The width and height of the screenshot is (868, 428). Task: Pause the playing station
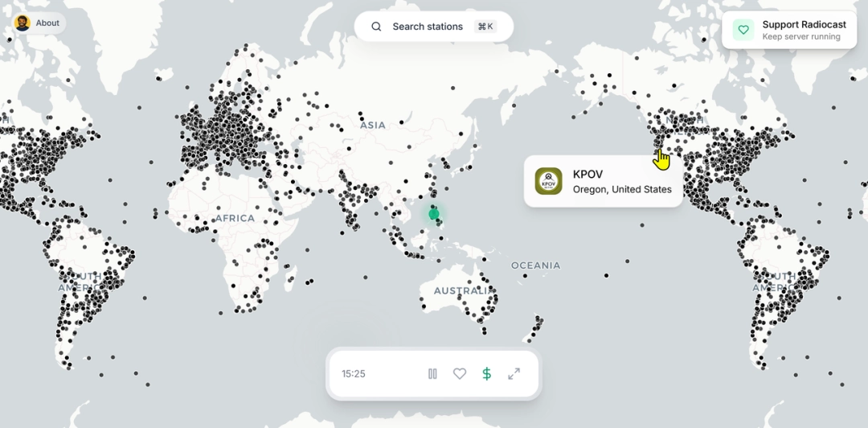point(432,374)
